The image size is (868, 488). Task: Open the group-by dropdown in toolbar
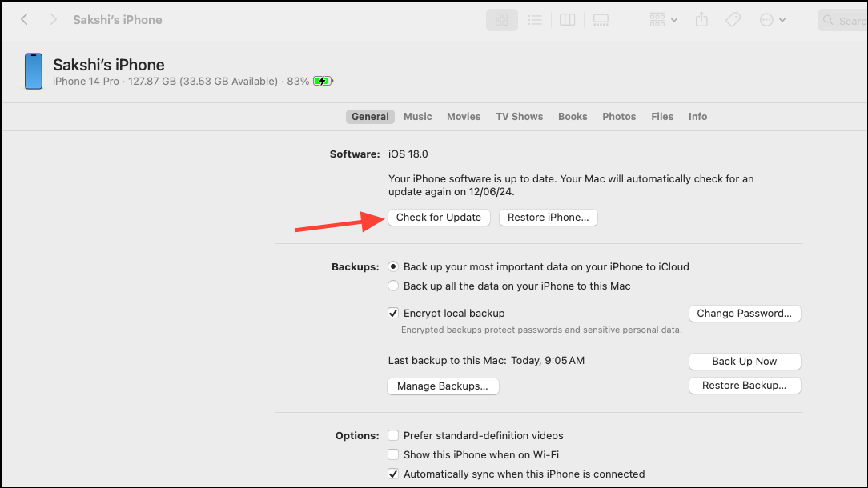[x=663, y=20]
